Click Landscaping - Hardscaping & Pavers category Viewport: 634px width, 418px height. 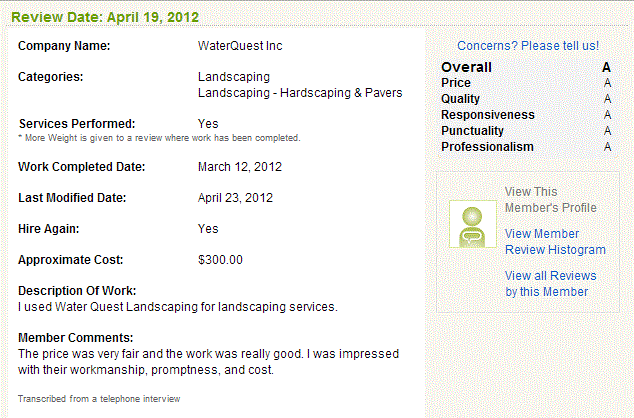point(300,93)
